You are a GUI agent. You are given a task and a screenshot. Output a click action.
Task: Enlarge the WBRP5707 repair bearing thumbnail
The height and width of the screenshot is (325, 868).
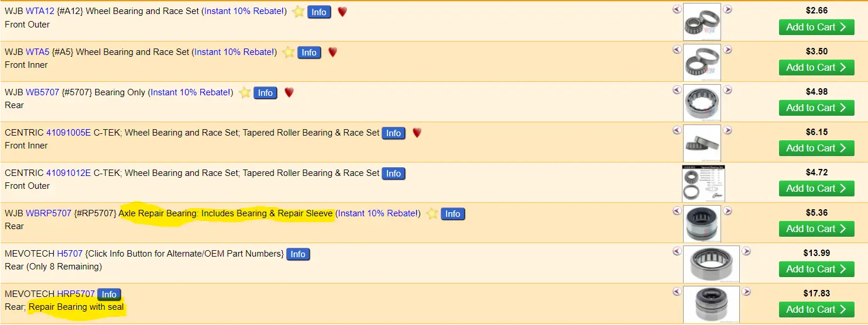[702, 223]
